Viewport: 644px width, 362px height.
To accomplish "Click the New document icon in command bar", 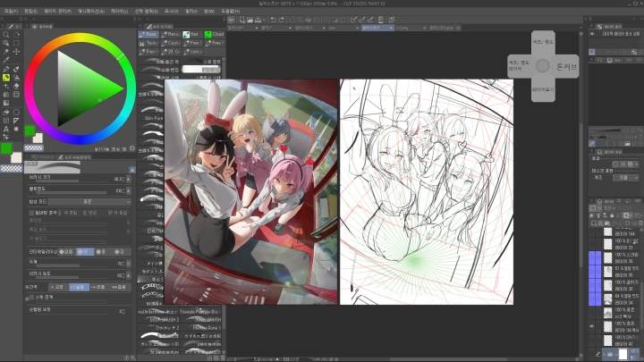I will (241, 20).
